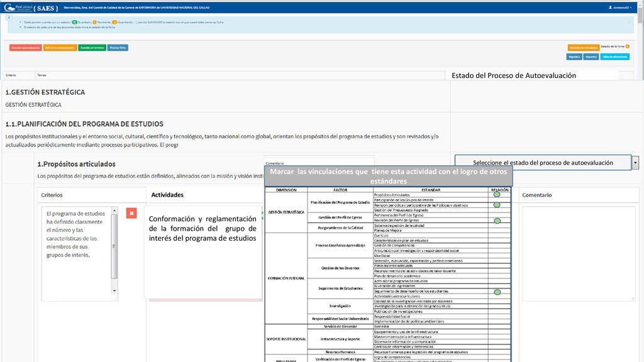Viewport: 644px width, 362px height.
Task: Click the 'Gestión de los Docentes' factor cell
Action: tap(340, 268)
